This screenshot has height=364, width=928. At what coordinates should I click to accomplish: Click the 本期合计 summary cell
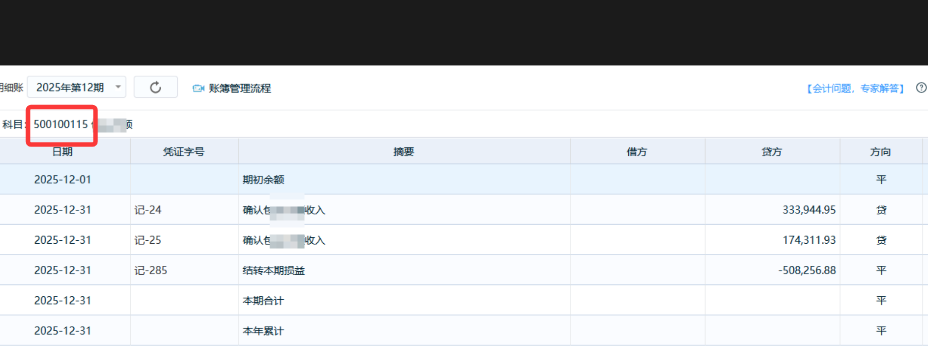pyautogui.click(x=404, y=301)
